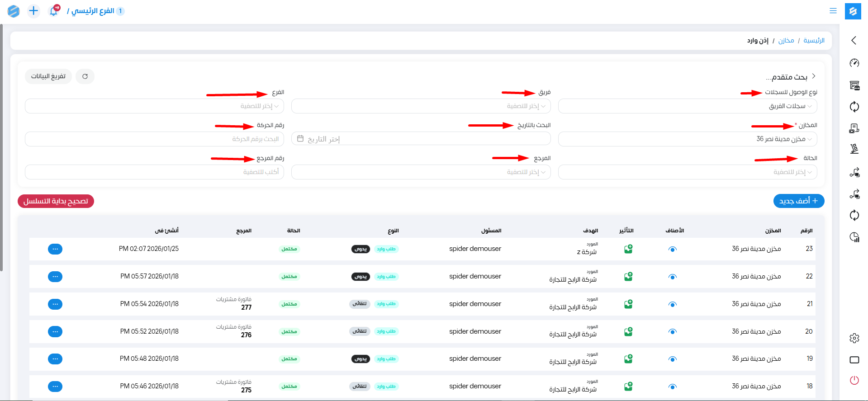View items eye icon for record 22
Screen dimensions: 868x401
point(673,277)
